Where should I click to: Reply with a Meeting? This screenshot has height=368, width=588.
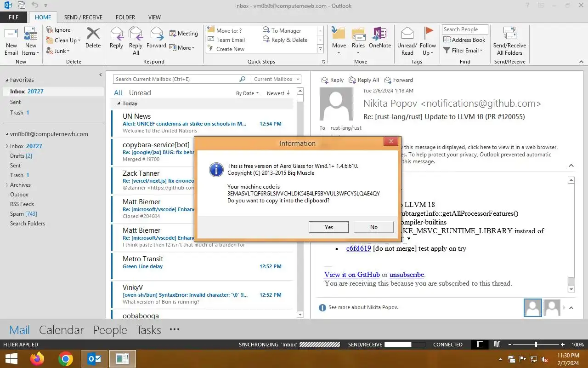184,34
